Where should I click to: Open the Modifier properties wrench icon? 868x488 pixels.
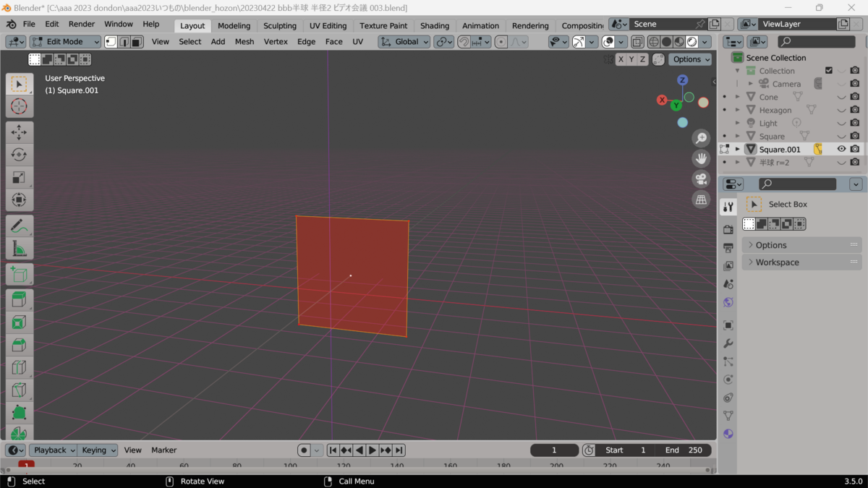(728, 343)
